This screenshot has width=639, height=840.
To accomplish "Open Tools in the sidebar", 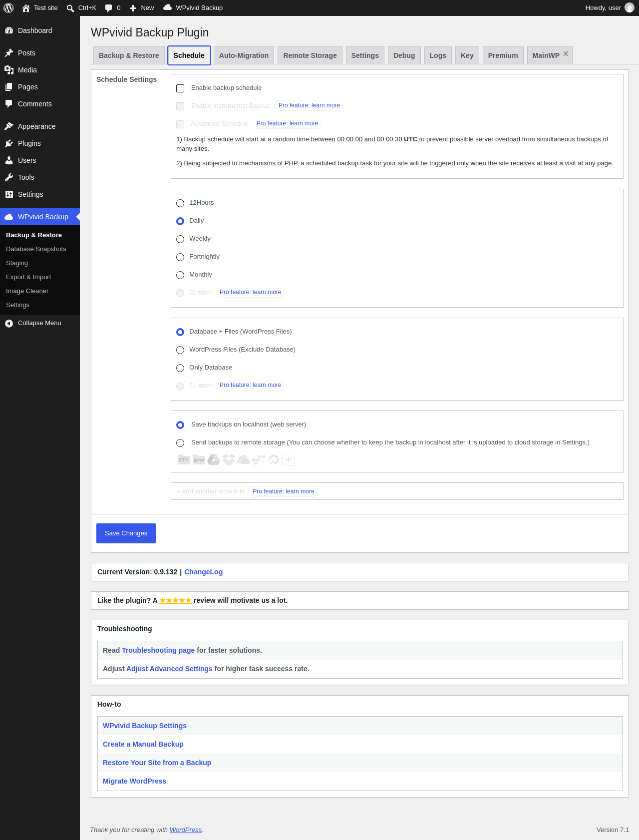I will 40,177.
